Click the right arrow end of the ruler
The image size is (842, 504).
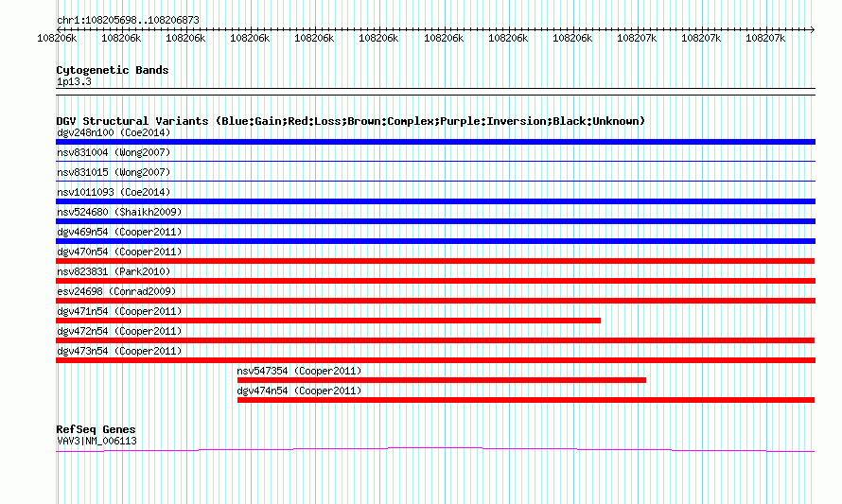pyautogui.click(x=813, y=29)
